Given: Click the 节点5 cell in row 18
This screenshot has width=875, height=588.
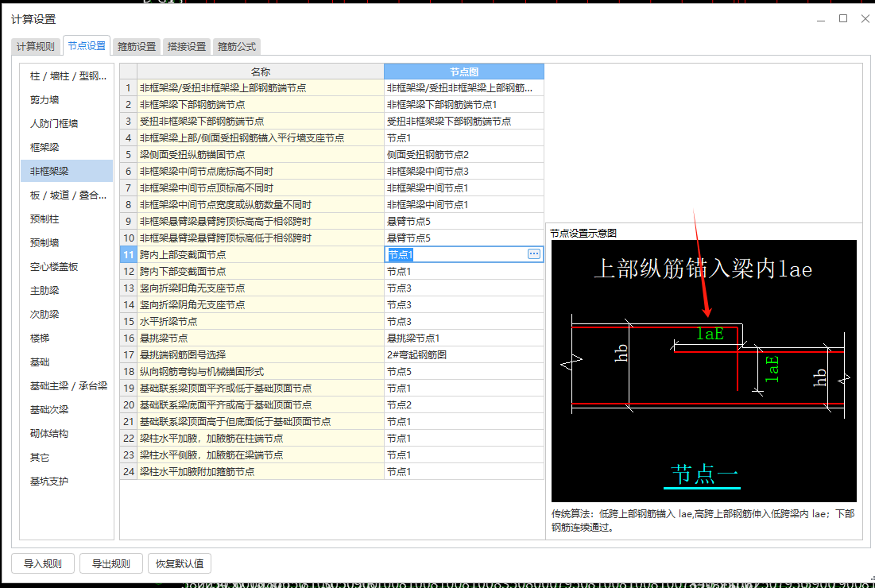Looking at the screenshot, I should (464, 372).
